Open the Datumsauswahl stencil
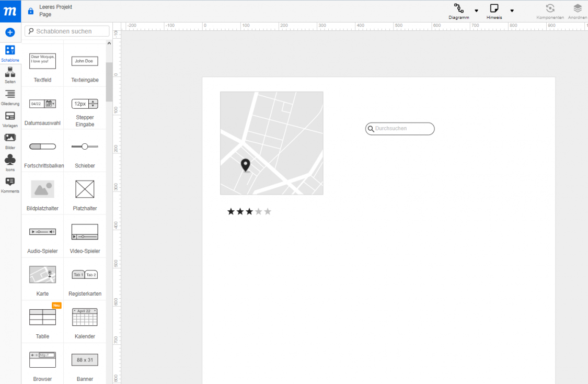 pyautogui.click(x=42, y=104)
